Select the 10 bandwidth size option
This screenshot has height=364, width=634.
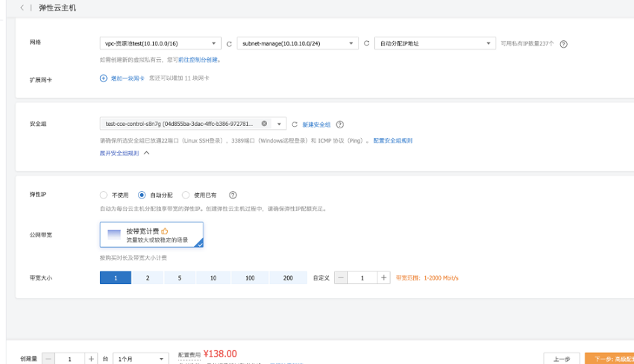pos(213,277)
